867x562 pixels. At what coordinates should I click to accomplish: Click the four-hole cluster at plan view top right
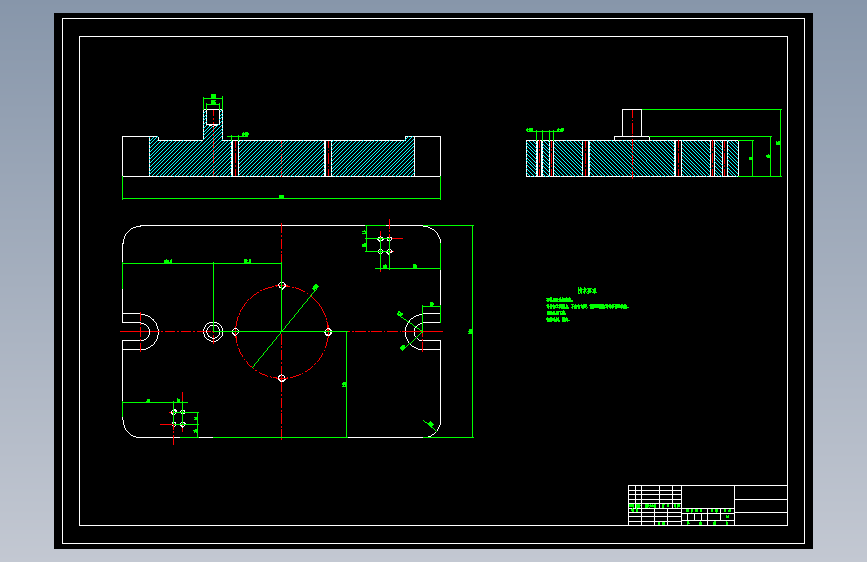(385, 245)
